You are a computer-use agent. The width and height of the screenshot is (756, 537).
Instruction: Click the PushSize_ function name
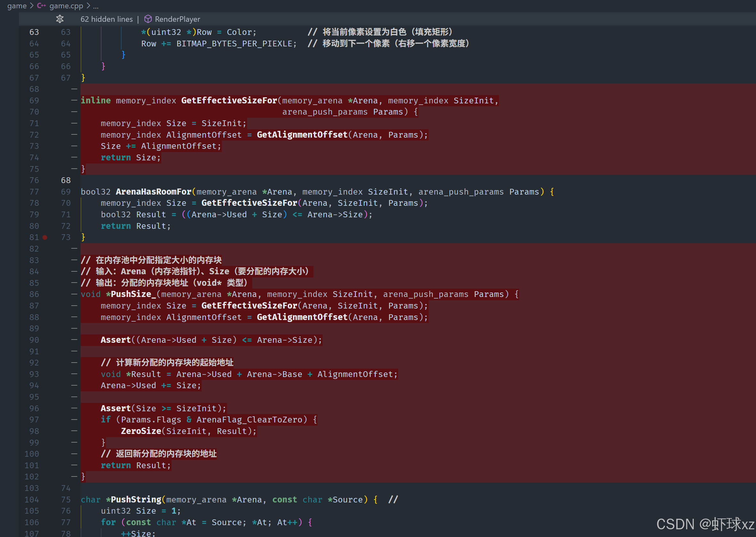coord(133,294)
